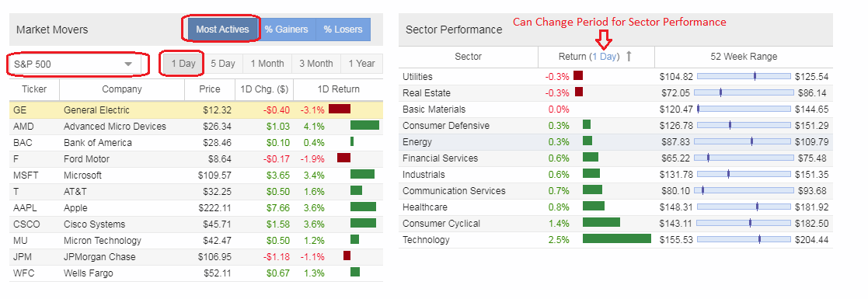Click Technology's green return bar

pos(617,238)
